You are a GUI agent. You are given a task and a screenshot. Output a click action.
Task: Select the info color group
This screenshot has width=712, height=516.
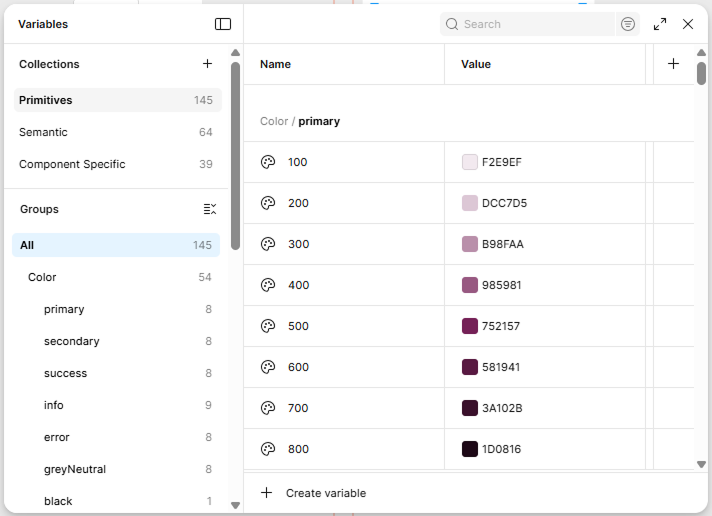pyautogui.click(x=116, y=405)
